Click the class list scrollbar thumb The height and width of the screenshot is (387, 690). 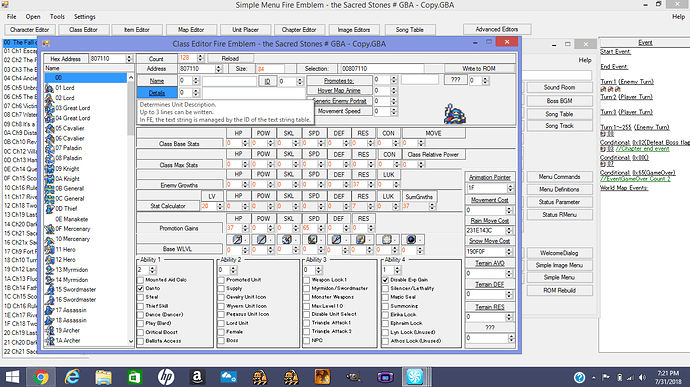(x=131, y=108)
